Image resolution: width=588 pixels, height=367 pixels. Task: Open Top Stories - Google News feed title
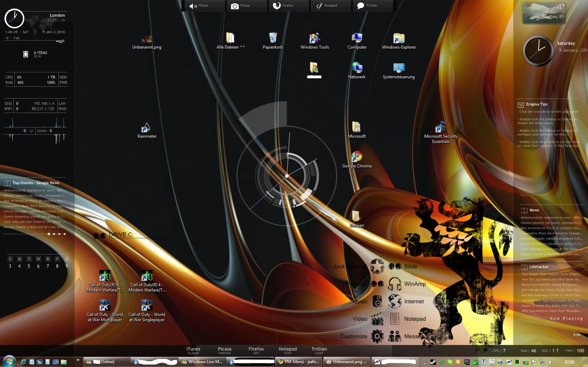(36, 183)
